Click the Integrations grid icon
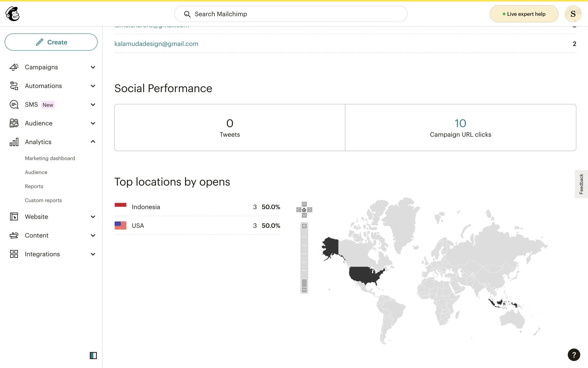588x368 pixels. 14,254
